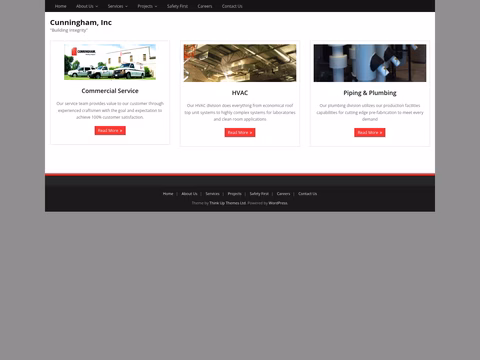The height and width of the screenshot is (360, 480).
Task: Click the Piping & Plumbing heading
Action: [370, 93]
